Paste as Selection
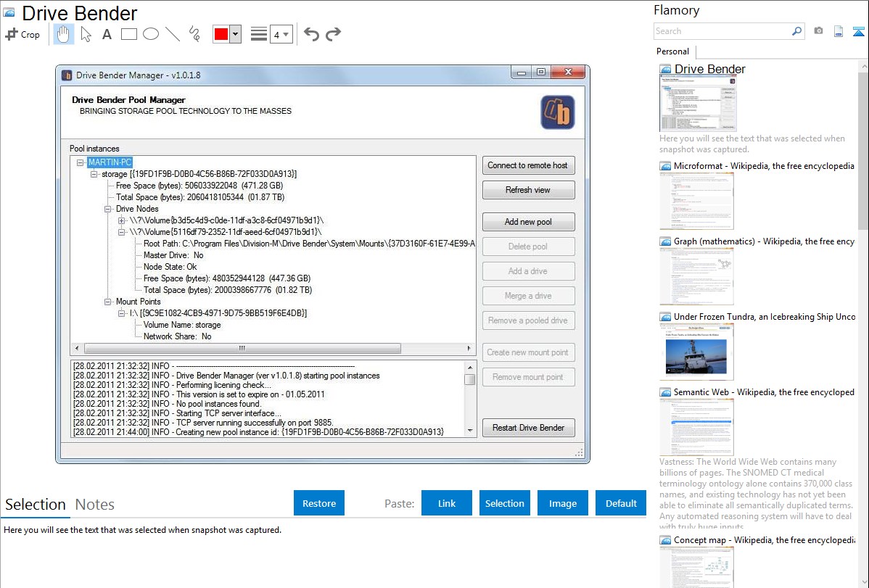The height and width of the screenshot is (588, 869). (x=505, y=503)
